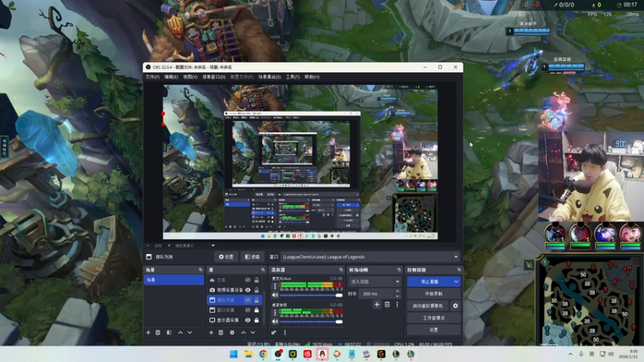Image resolution: width=644 pixels, height=362 pixels.
Task: Move scene up arrow in Scenes panel
Action: coord(180,332)
